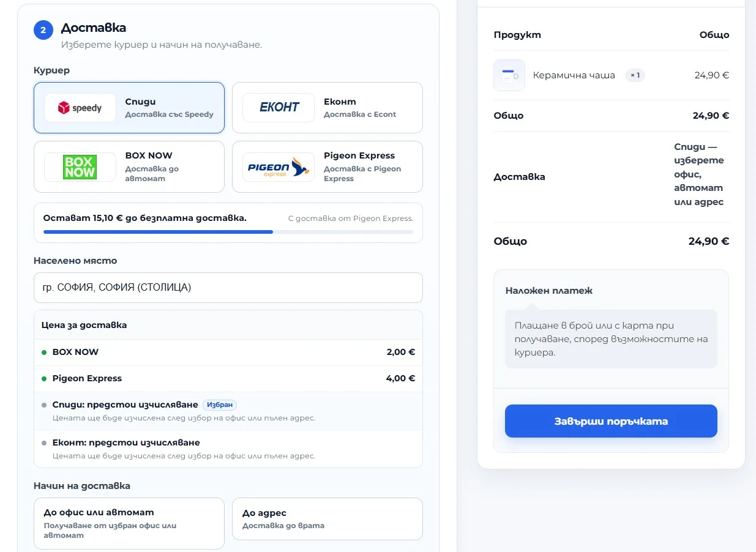Click the 'Остават 15,10 €' free delivery text
This screenshot has width=756, height=552.
click(145, 218)
